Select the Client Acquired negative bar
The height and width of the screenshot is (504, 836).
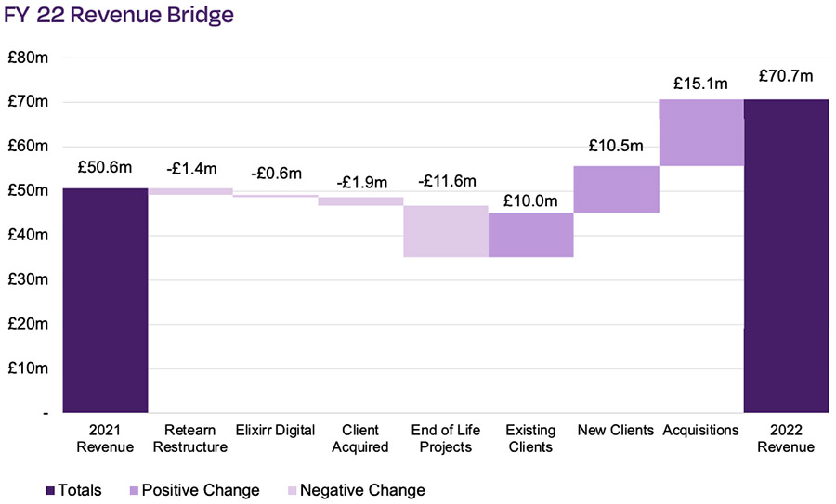point(360,201)
